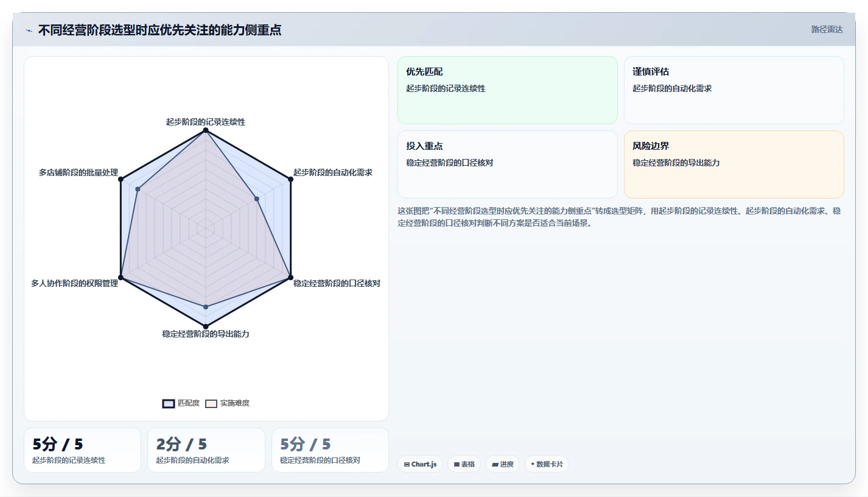Click radar axis label 起步阶段的记录连续性
This screenshot has width=868, height=497.
click(x=206, y=122)
